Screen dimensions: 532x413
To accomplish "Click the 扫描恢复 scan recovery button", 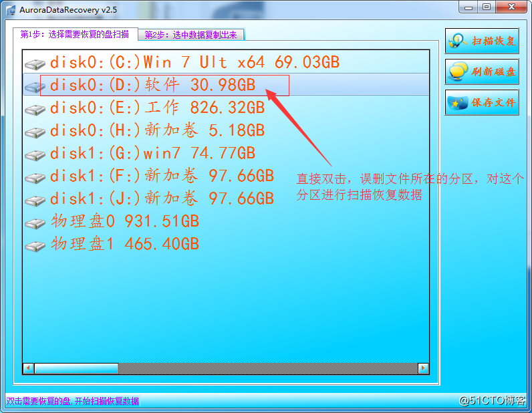I will (482, 41).
